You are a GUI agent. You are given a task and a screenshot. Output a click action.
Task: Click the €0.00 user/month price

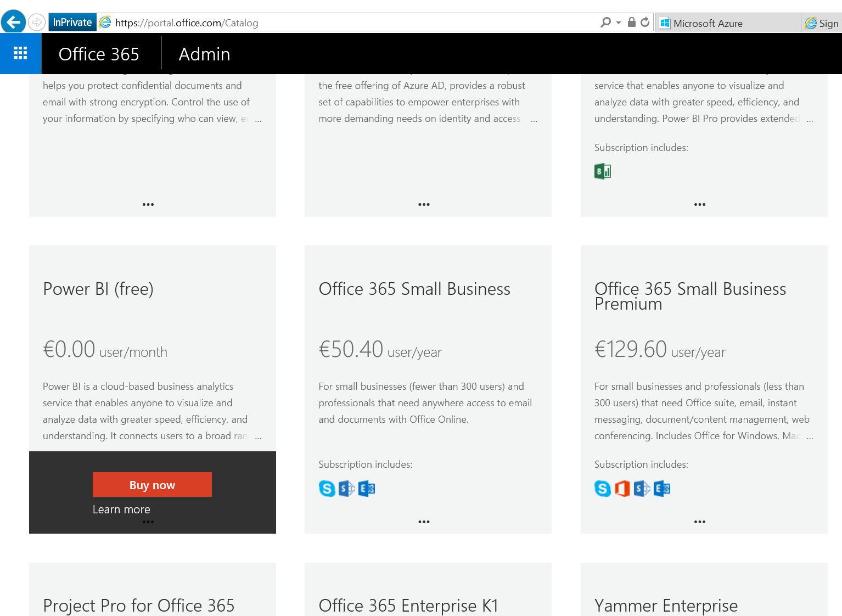click(x=105, y=350)
